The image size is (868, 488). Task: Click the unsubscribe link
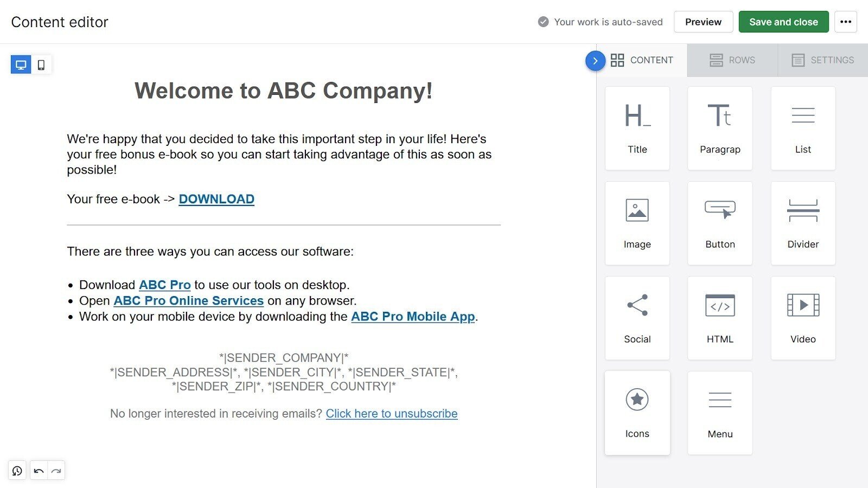coord(391,413)
